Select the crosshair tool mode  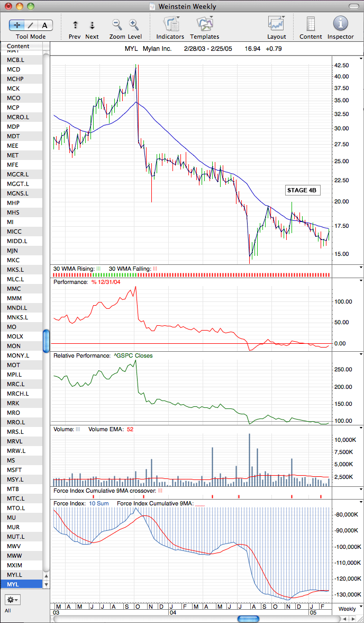point(16,25)
